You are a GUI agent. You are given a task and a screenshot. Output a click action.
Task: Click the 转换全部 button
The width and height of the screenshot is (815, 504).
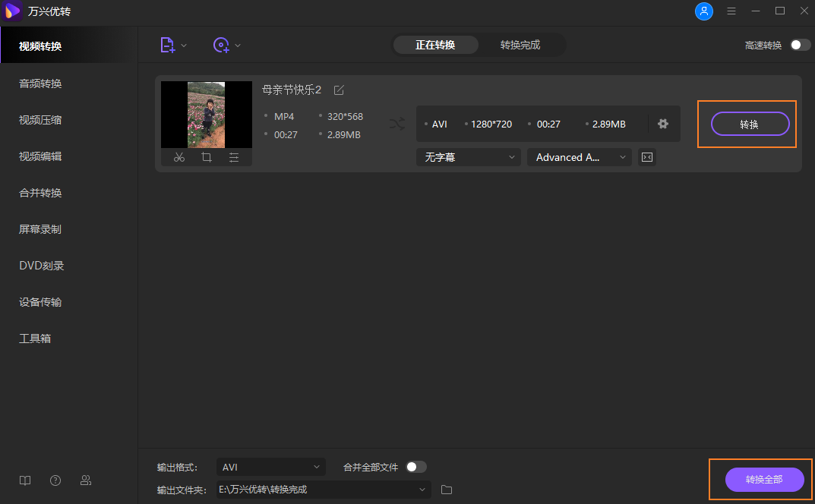click(764, 480)
